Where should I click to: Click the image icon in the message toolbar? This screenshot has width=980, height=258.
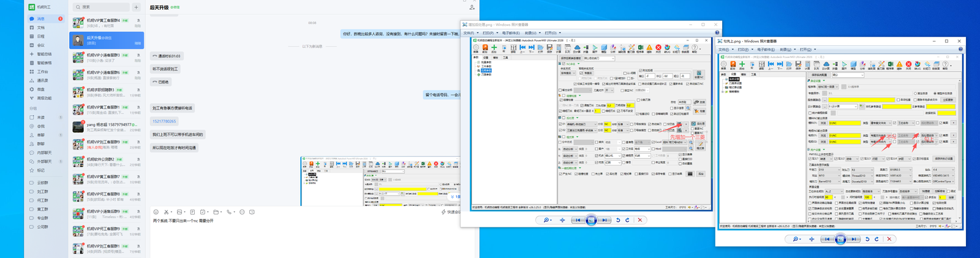[x=179, y=212]
